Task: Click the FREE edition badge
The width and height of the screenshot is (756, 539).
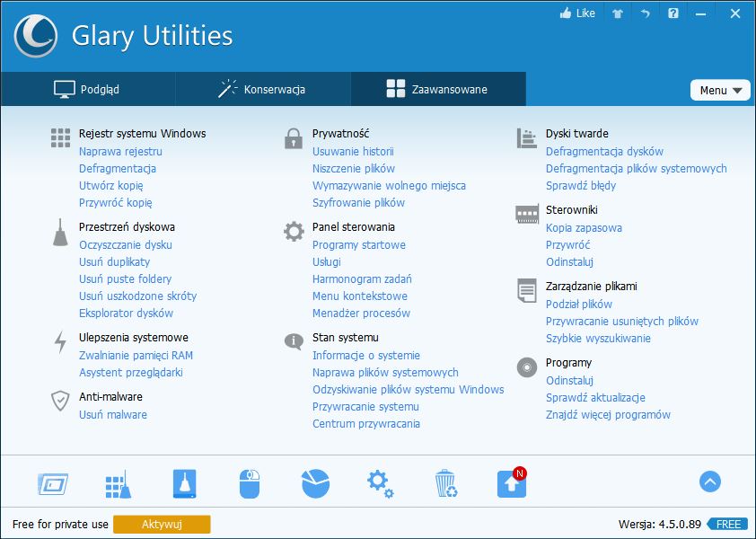Action: click(x=727, y=525)
